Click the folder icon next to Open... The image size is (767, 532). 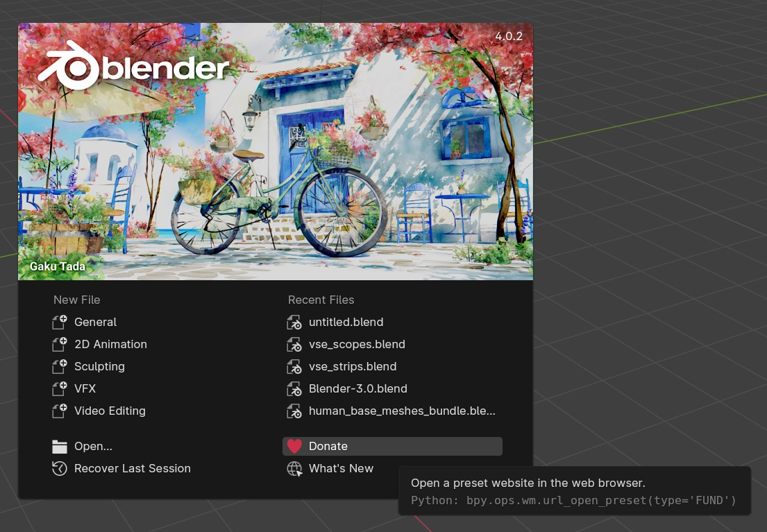pyautogui.click(x=59, y=447)
